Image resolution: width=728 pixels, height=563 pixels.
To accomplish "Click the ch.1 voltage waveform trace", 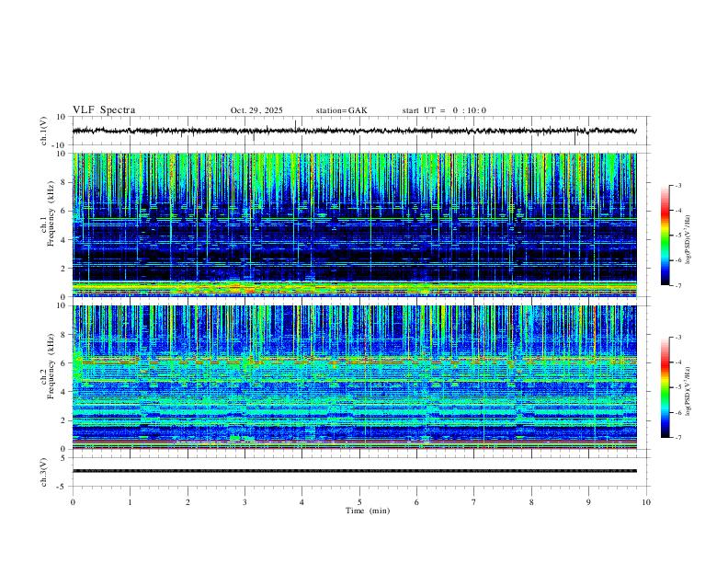I will [x=354, y=131].
